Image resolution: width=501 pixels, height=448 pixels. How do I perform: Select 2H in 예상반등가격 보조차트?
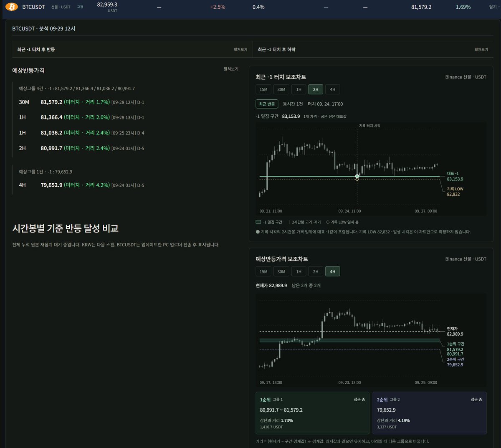pos(316,271)
